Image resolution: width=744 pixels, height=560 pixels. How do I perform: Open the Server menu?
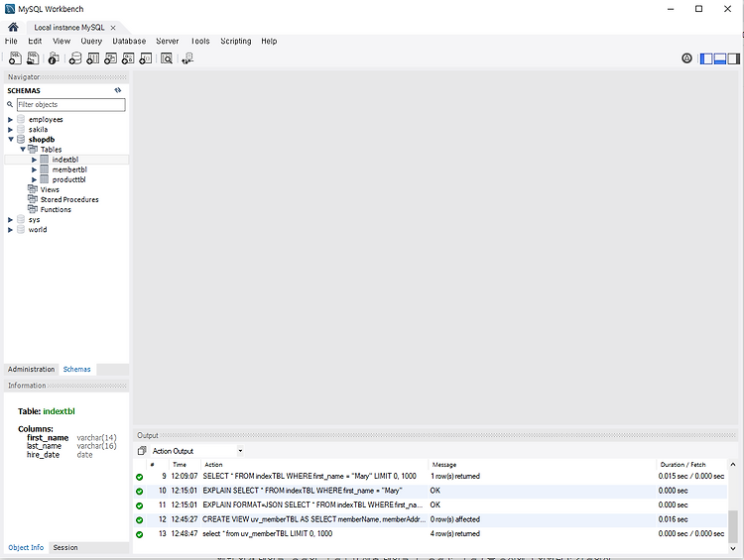point(168,42)
